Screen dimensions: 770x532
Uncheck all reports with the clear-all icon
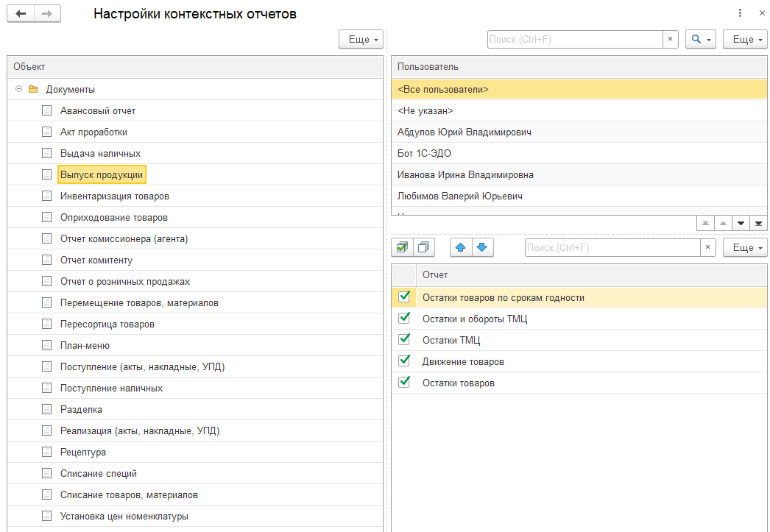pyautogui.click(x=424, y=248)
